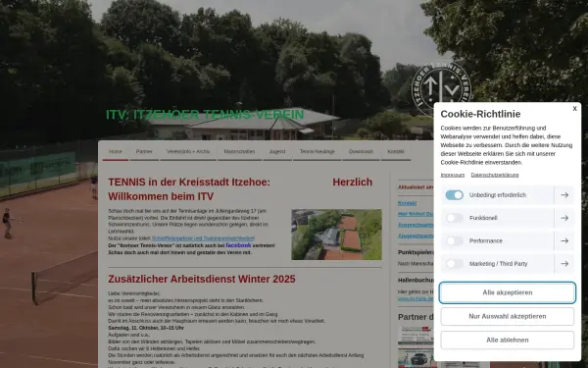Enable the Funktionell cookie switch
The height and width of the screenshot is (368, 588).
coord(454,218)
